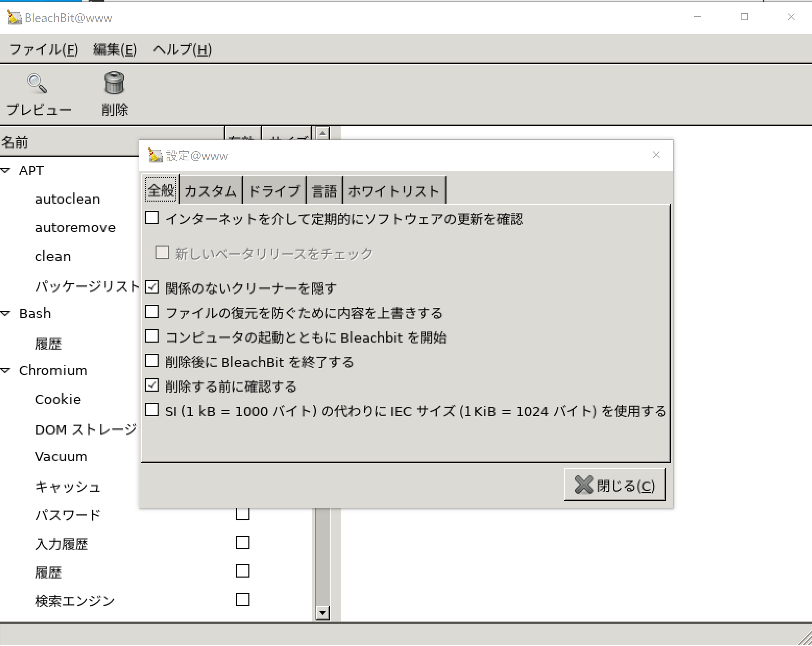
Task: Click the X icon on the 閉じる button
Action: 584,485
